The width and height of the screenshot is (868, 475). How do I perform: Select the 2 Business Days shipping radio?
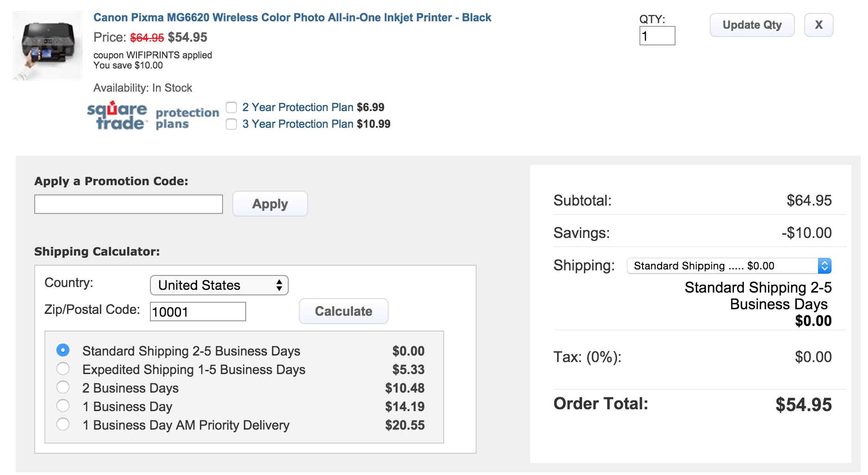pos(63,387)
